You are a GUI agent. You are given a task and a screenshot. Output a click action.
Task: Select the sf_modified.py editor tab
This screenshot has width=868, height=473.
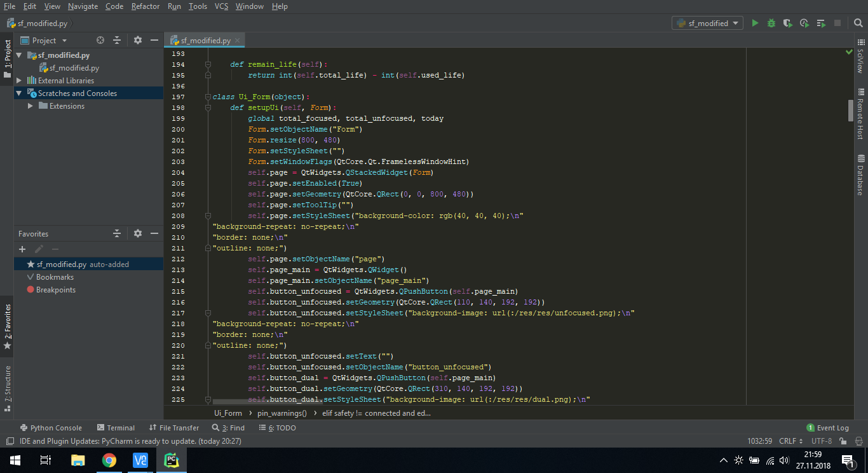tap(205, 40)
